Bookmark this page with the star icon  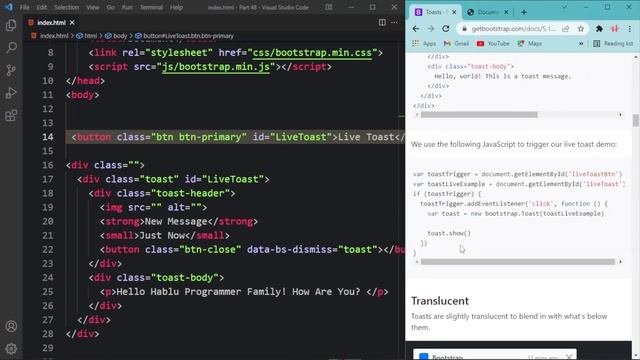[x=580, y=29]
